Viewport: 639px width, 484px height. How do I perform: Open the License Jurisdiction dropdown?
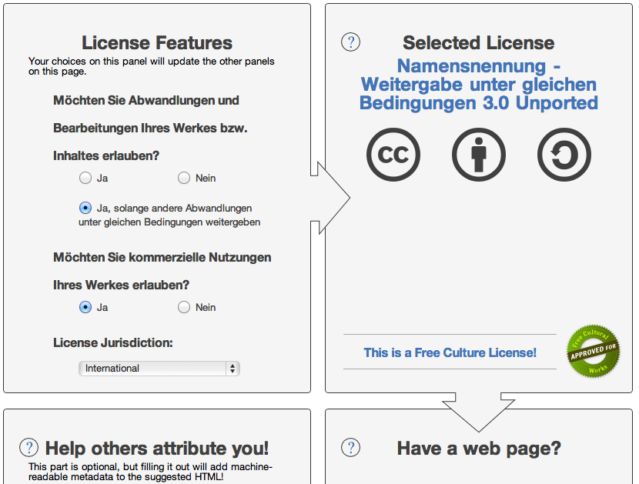click(159, 368)
